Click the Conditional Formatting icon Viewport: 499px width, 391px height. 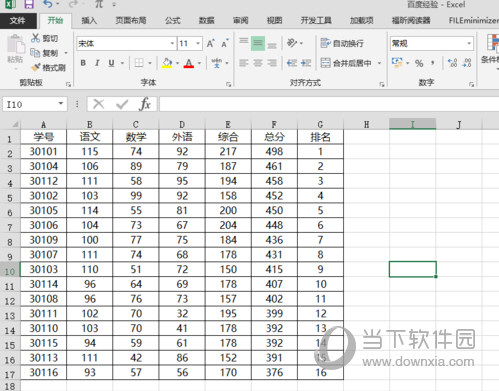(493, 43)
